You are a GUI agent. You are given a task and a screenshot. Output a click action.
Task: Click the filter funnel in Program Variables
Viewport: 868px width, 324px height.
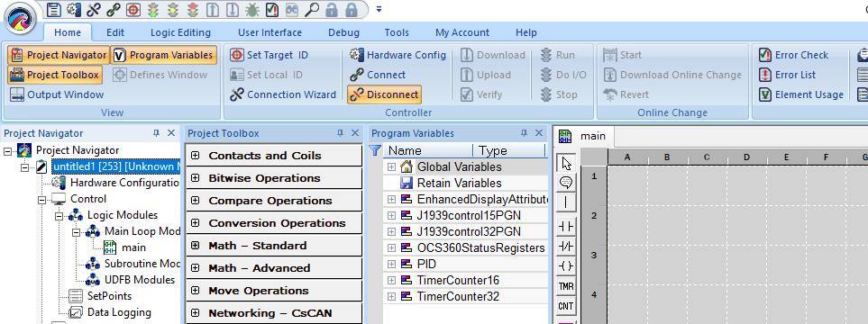point(375,150)
